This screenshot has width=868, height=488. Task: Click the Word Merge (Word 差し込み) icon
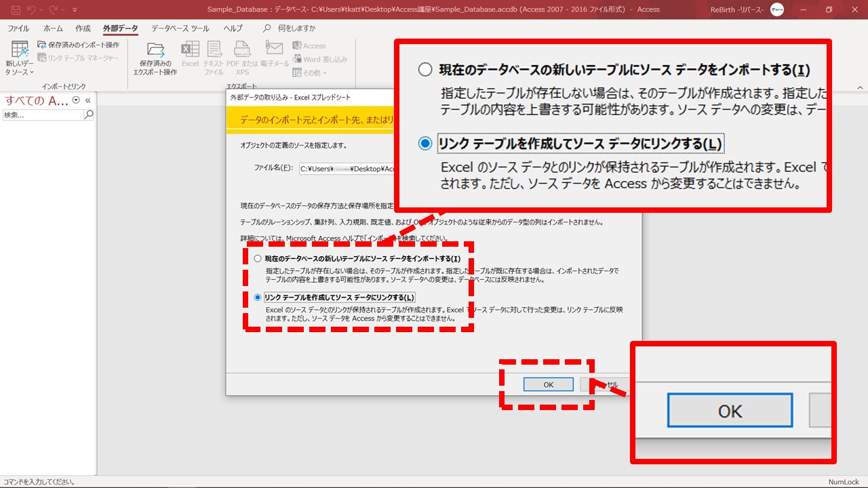[319, 59]
